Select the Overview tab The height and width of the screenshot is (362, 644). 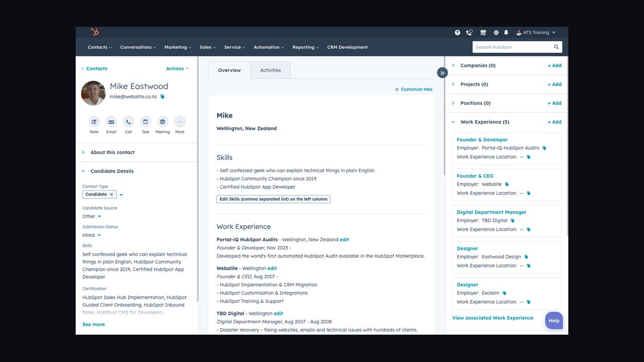tap(230, 70)
